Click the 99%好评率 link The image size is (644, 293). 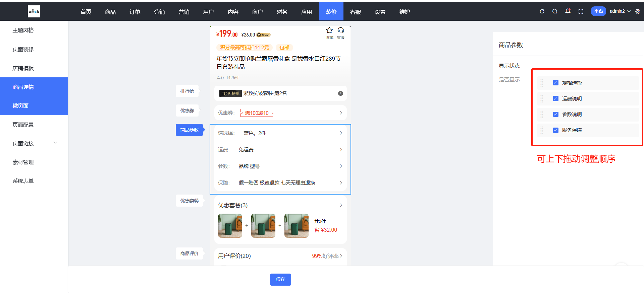pos(327,256)
